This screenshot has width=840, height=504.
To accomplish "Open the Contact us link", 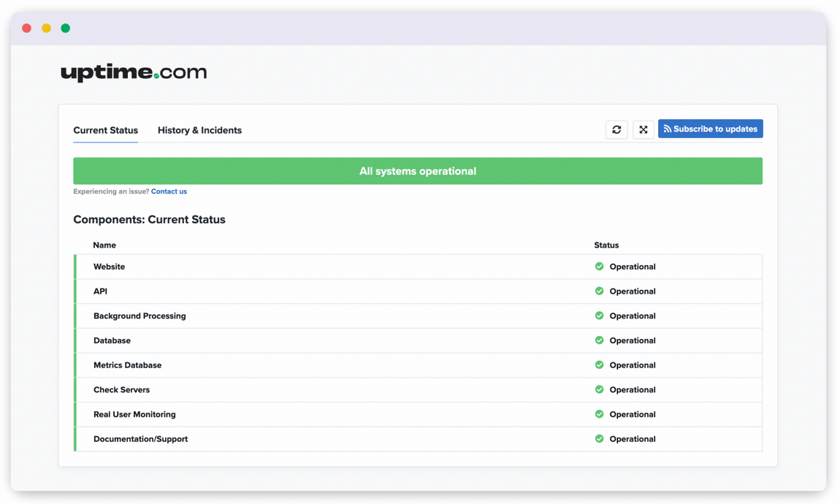I will tap(169, 191).
